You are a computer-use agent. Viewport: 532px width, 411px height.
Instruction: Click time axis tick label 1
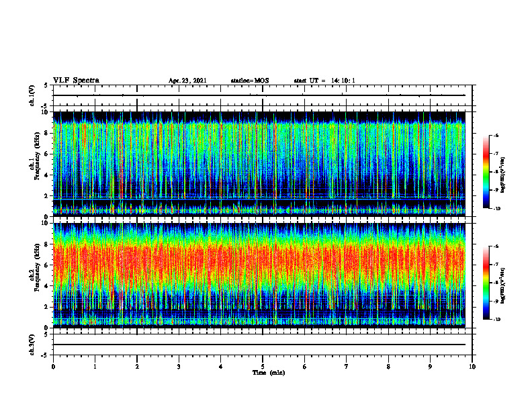pyautogui.click(x=95, y=367)
